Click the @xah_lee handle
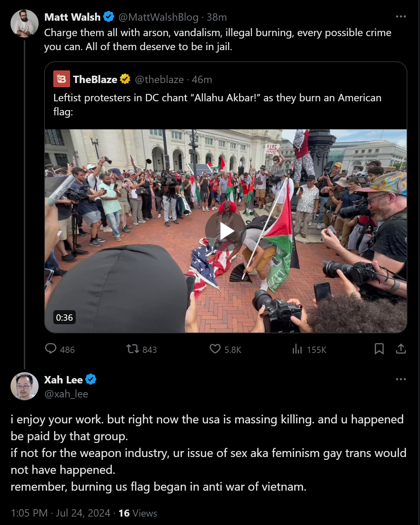Screen dimensions: 420x525 66,394
